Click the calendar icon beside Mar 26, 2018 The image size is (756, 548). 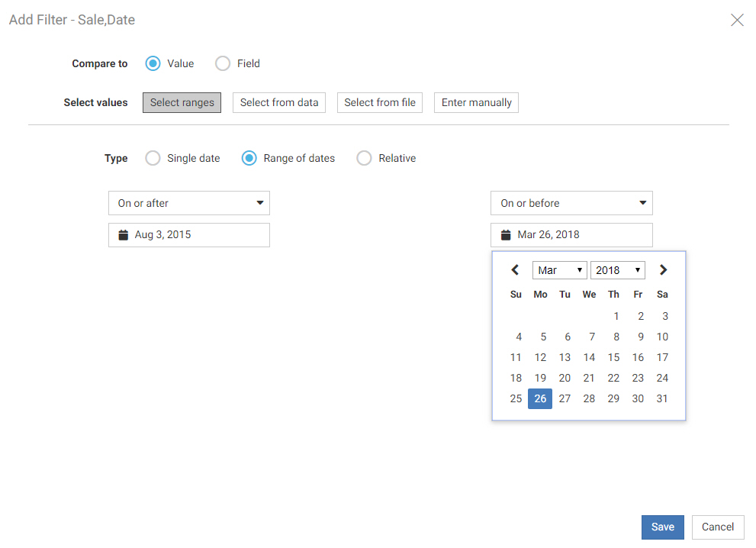click(506, 235)
